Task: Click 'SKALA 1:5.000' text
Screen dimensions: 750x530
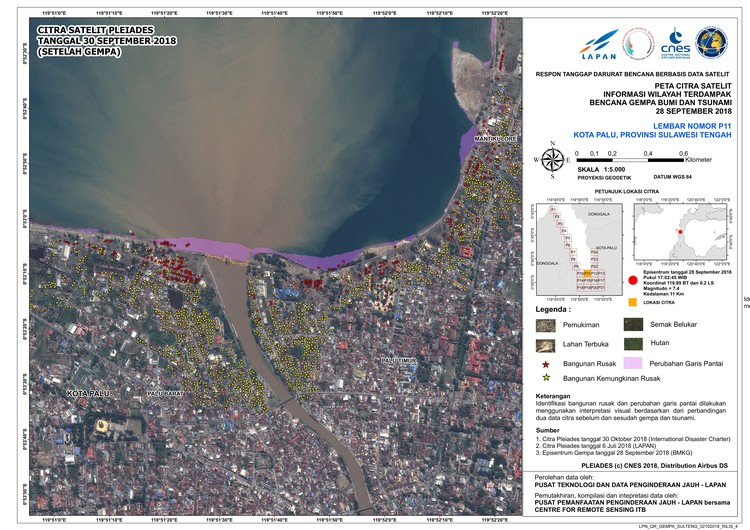Action: click(601, 169)
